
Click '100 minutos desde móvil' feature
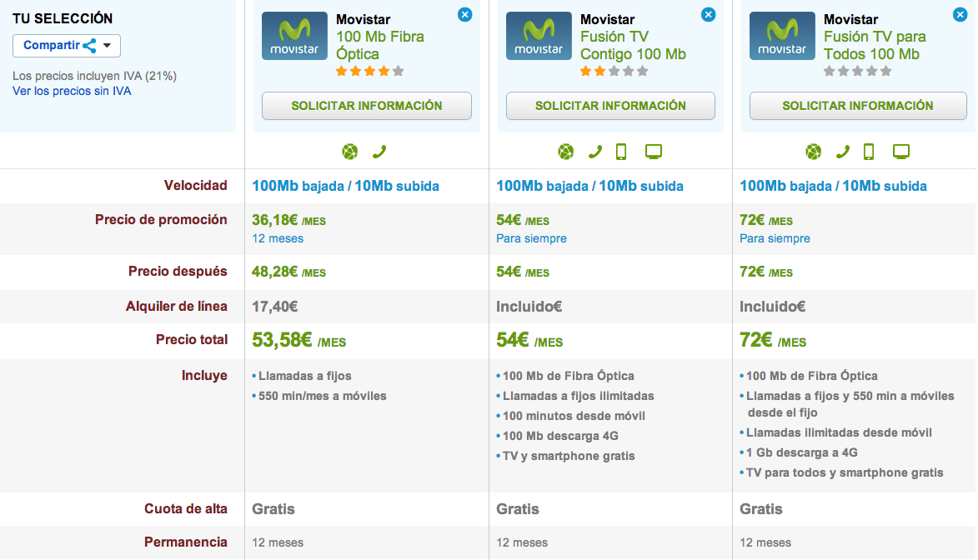(574, 416)
